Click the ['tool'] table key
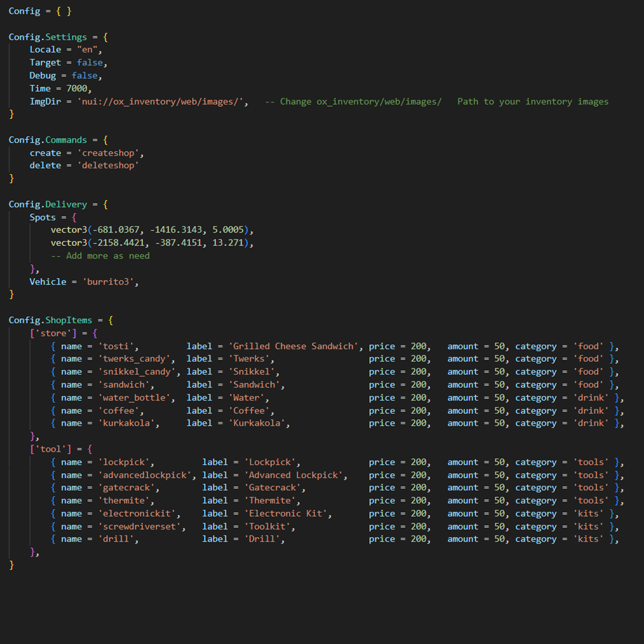This screenshot has width=644, height=644. coord(51,449)
